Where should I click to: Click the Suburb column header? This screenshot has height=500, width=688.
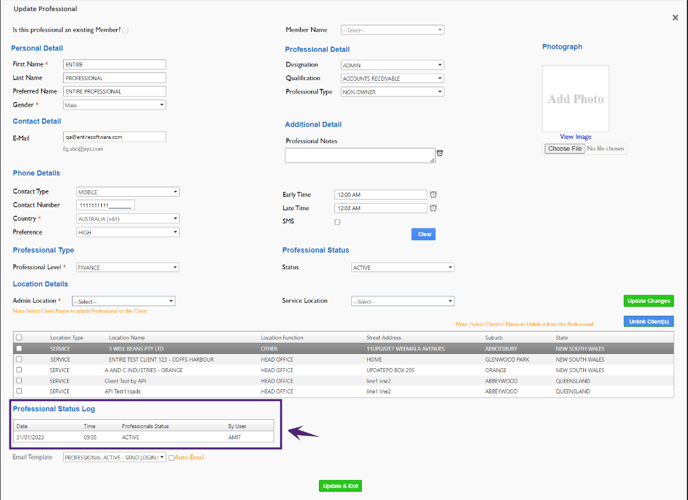click(494, 338)
